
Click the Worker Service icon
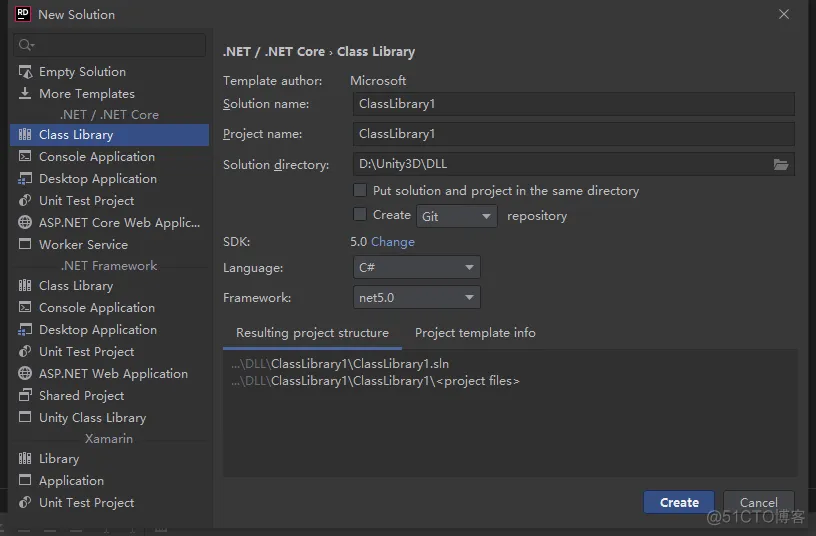coord(25,244)
